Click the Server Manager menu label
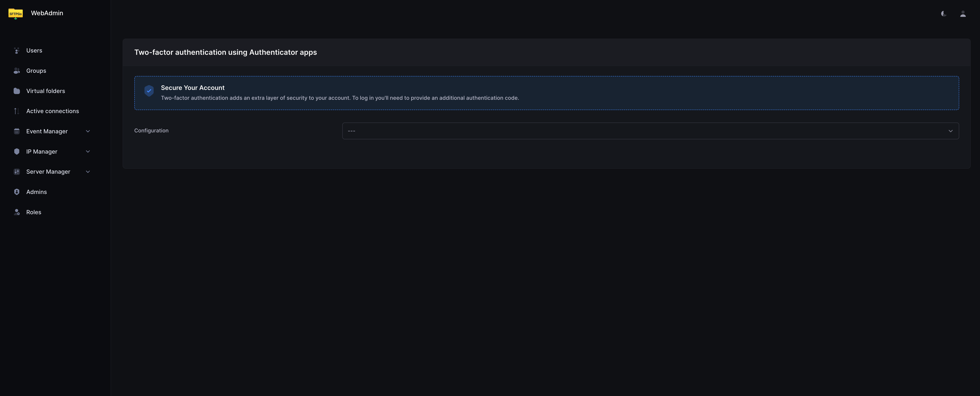Screen dimensions: 980x396 coord(48,172)
